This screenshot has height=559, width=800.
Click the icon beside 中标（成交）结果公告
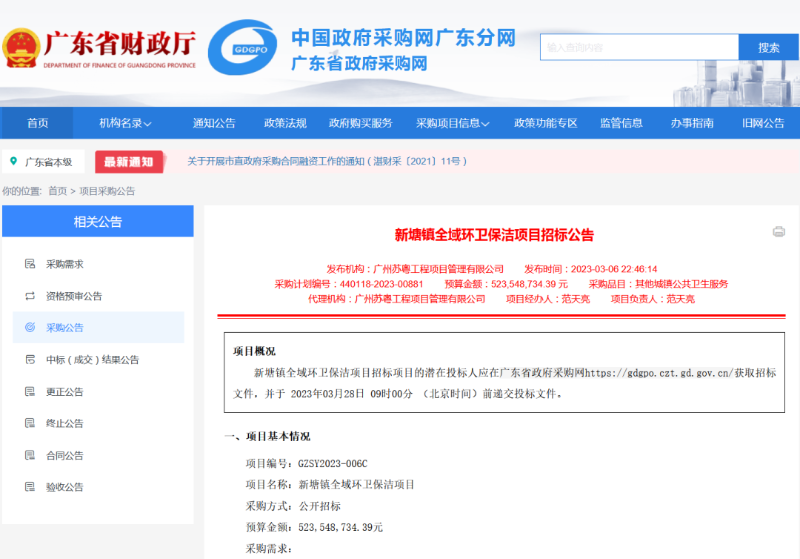tap(30, 360)
